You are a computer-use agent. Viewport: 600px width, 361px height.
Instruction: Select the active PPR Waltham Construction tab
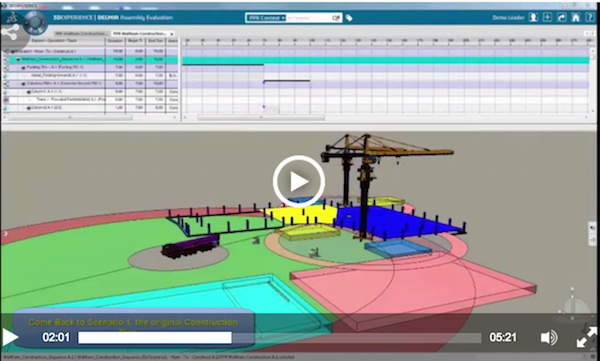tap(140, 34)
